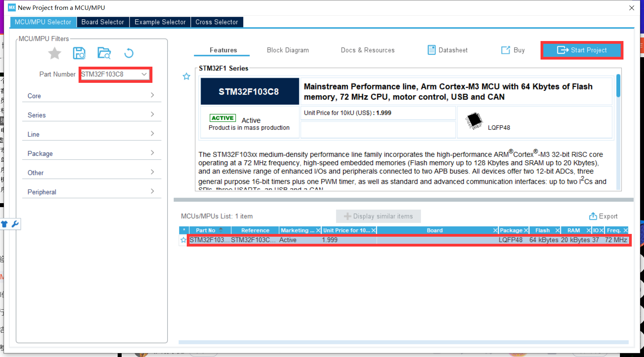
Task: Export the MCUs list
Action: 603,216
